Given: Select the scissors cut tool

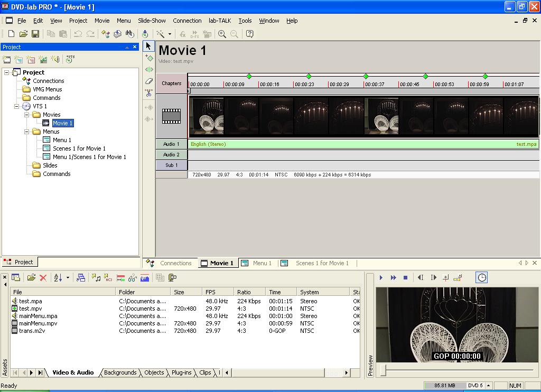Looking at the screenshot, I should point(148,93).
